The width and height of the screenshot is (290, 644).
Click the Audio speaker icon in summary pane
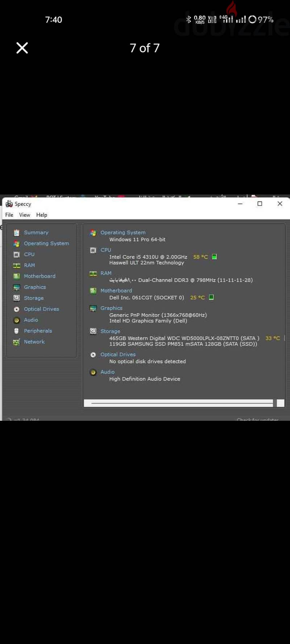[93, 372]
